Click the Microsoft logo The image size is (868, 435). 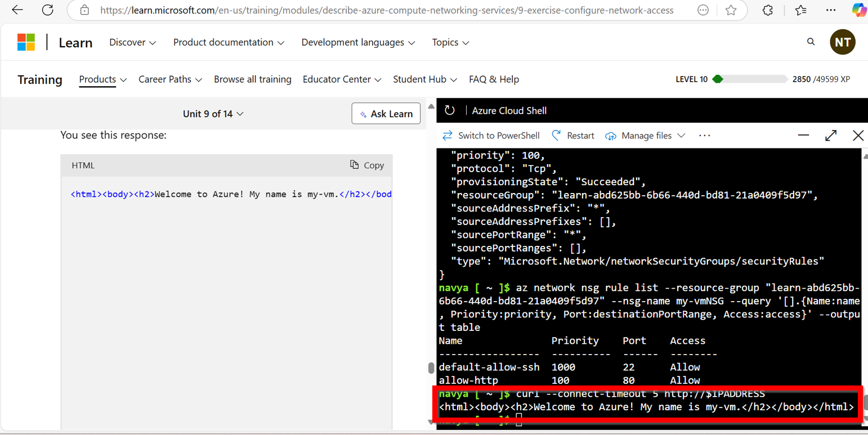coord(26,42)
